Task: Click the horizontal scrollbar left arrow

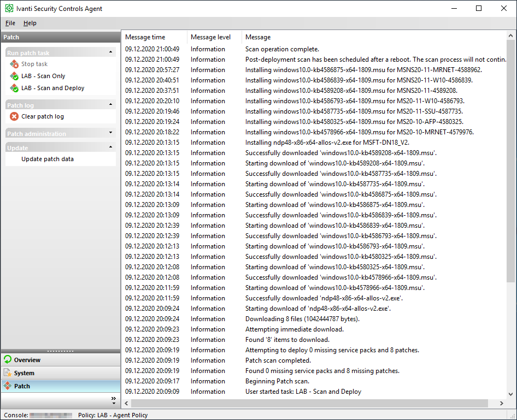Action: [127, 403]
